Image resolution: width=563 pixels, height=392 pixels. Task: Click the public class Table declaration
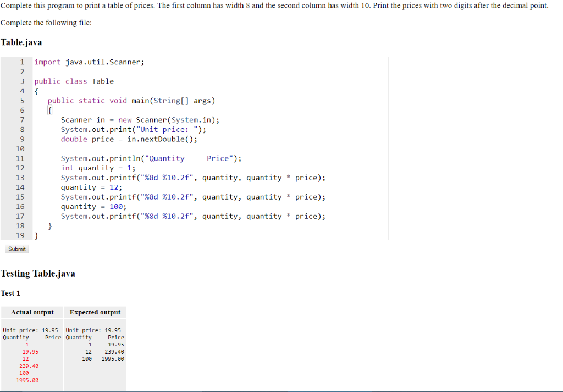point(74,81)
